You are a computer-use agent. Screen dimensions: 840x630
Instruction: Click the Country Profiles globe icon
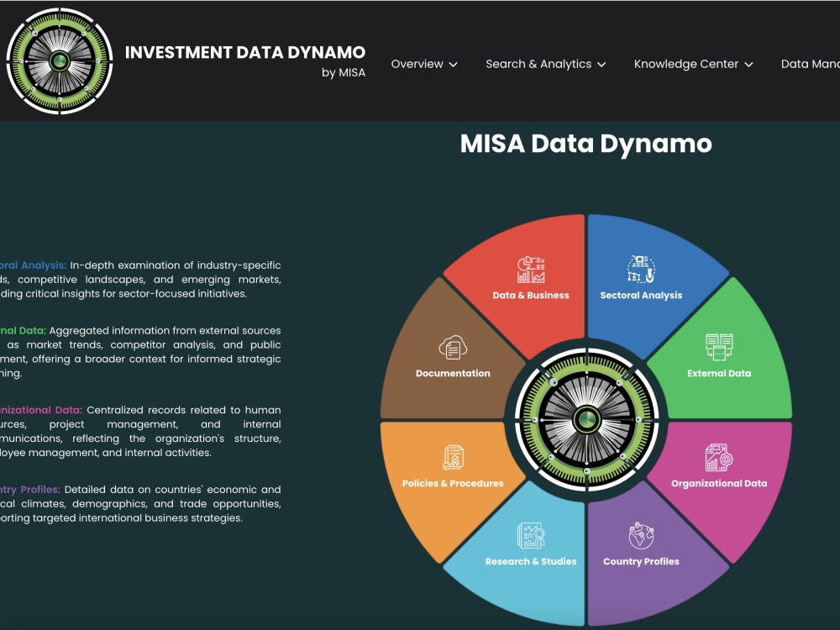point(641,535)
